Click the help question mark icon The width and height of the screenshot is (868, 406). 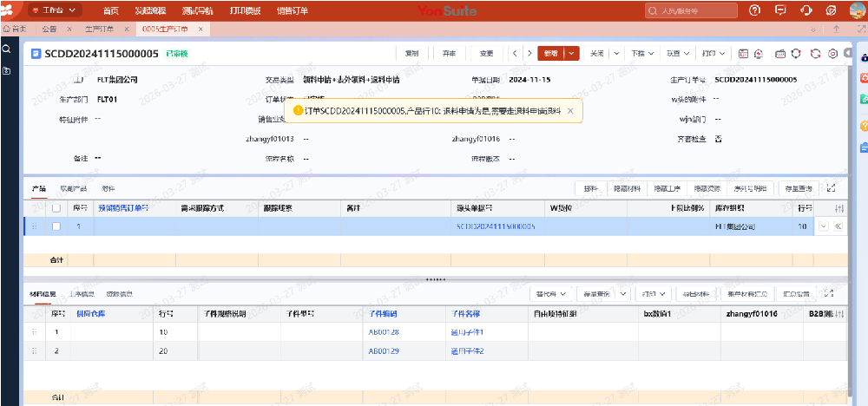pos(754,10)
